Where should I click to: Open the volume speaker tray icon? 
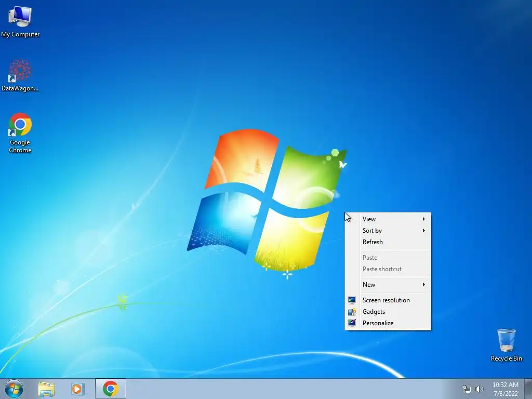pyautogui.click(x=479, y=389)
